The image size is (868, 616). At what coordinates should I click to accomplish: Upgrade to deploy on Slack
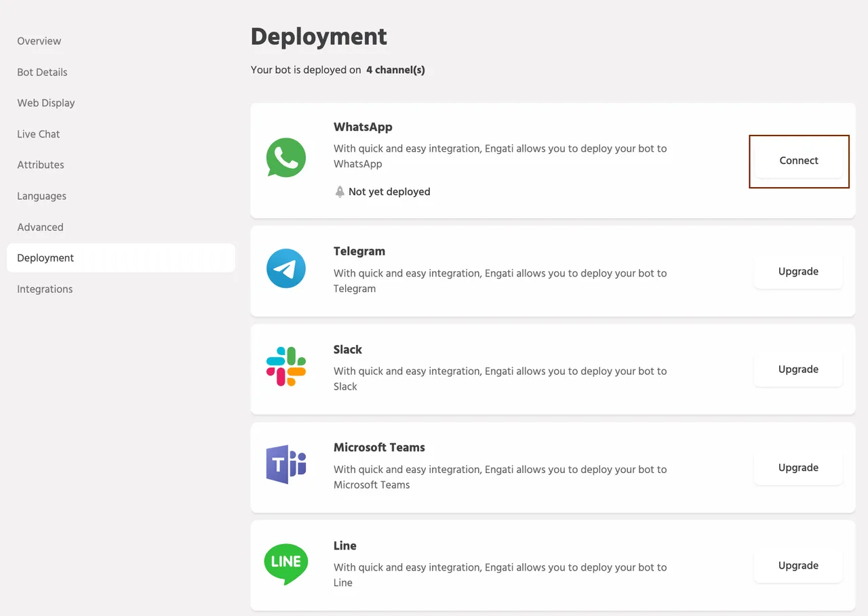pyautogui.click(x=798, y=369)
